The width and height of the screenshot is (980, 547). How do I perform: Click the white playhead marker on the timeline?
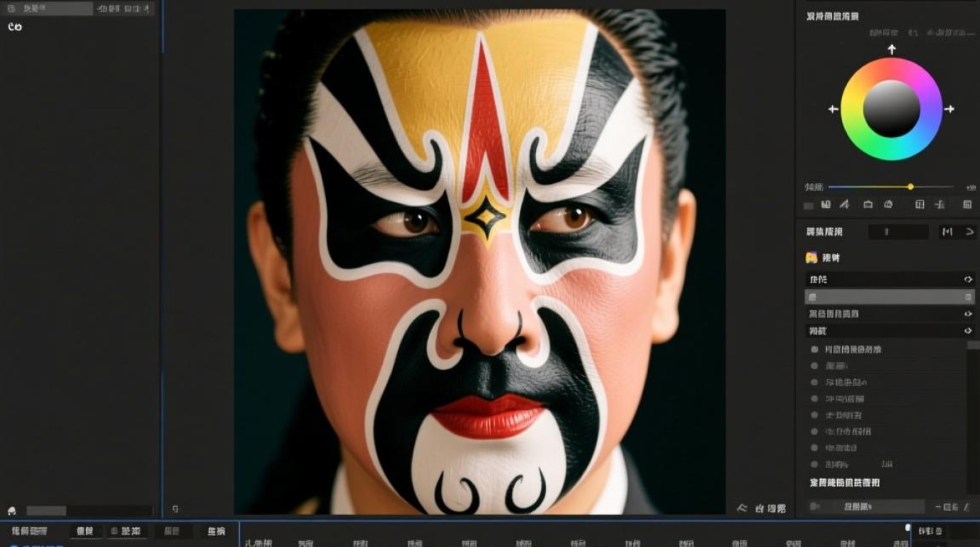(x=908, y=527)
